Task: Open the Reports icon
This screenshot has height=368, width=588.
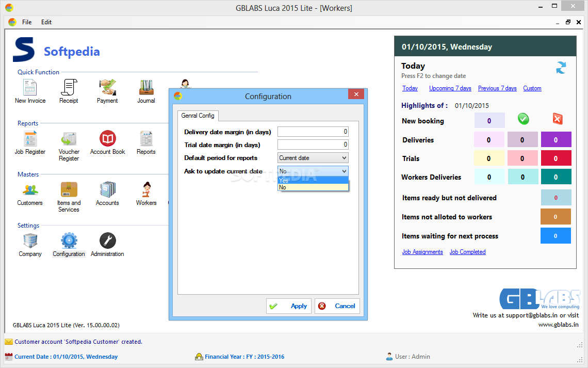Action: click(146, 142)
